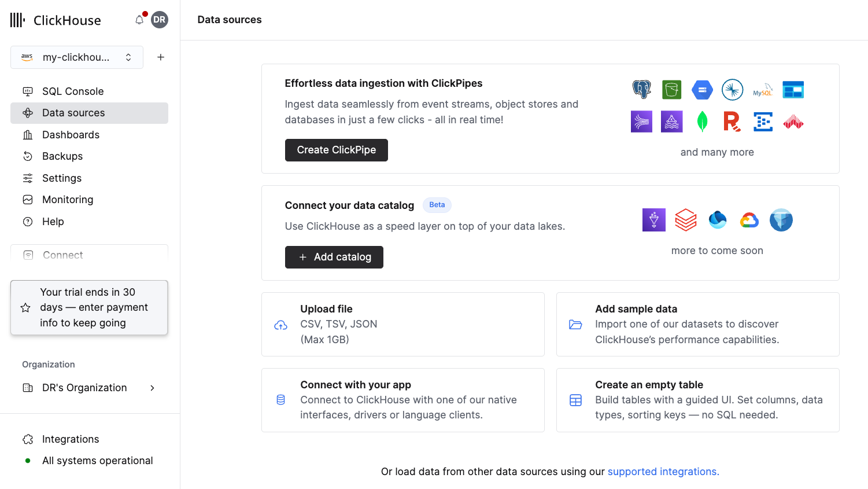Select the Add sample data card
Screen dimensions: 868x489
698,324
